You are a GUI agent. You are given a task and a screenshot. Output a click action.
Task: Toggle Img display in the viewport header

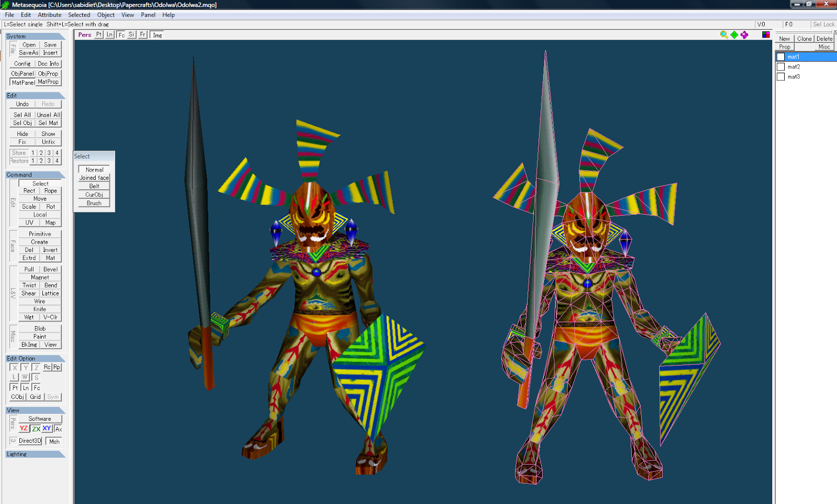[x=157, y=35]
